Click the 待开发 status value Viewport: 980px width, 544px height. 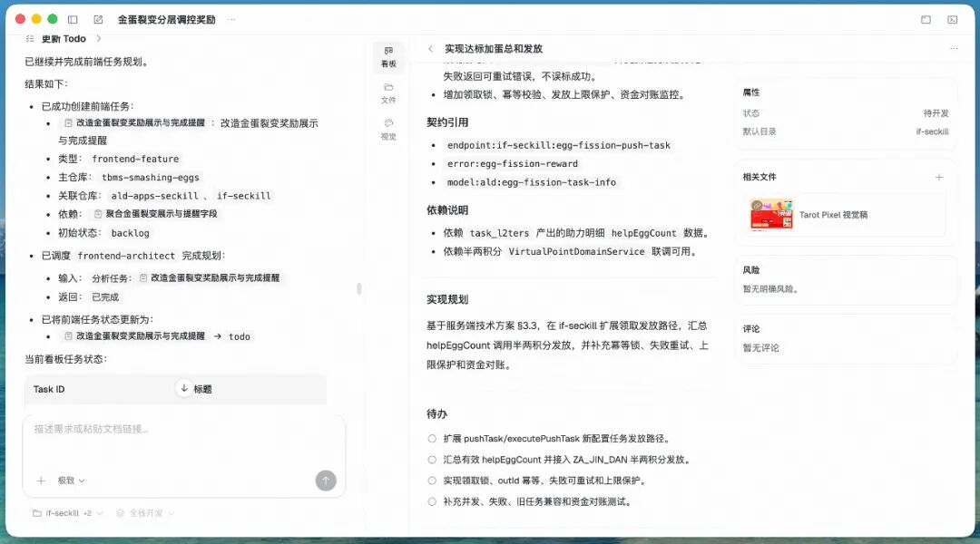(x=936, y=113)
